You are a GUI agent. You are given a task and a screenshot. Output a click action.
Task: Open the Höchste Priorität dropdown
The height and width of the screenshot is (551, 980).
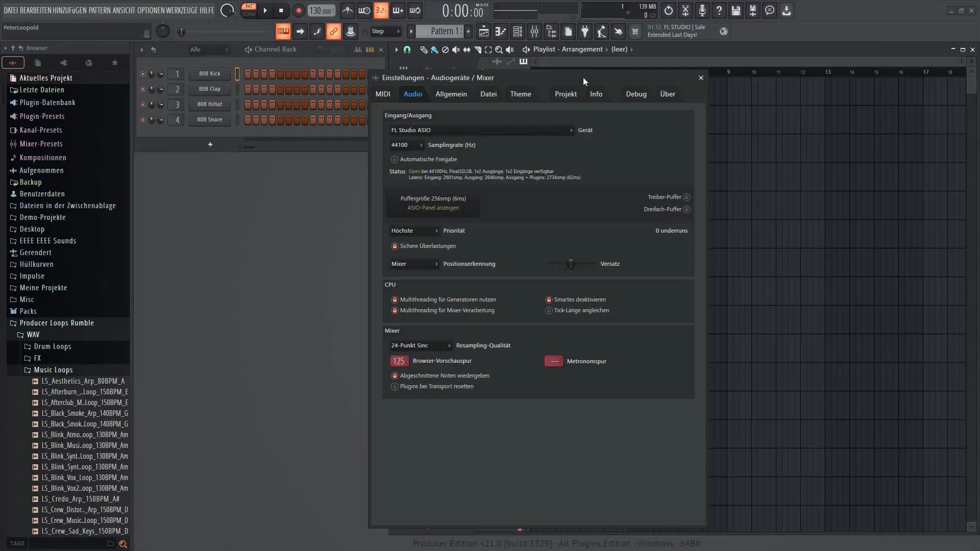point(414,231)
